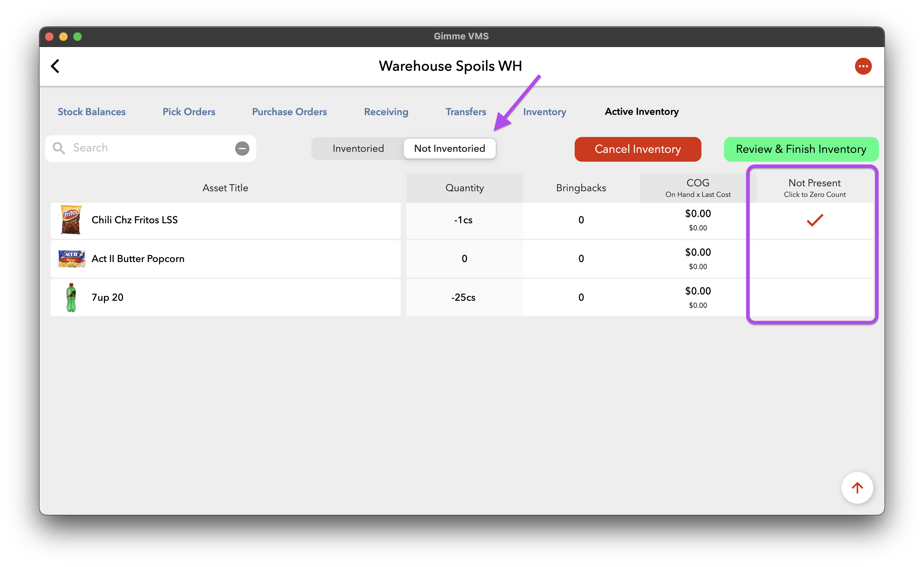Select the Not Inventoried segment
The height and width of the screenshot is (567, 924).
click(449, 149)
